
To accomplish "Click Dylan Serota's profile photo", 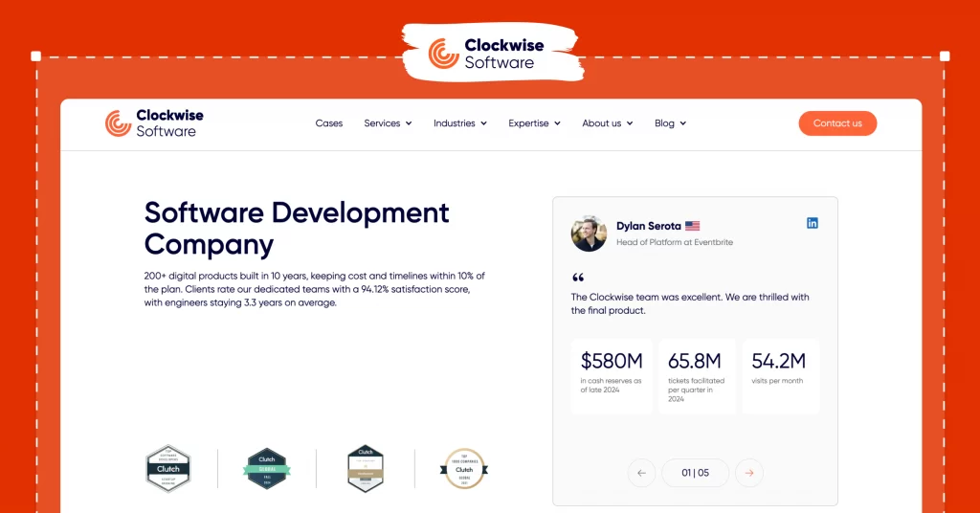I will pyautogui.click(x=589, y=234).
